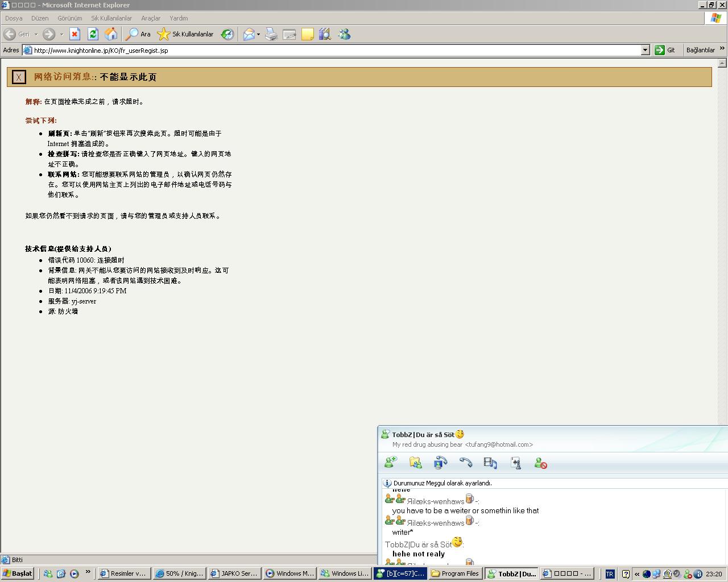Click the chat message 'writer*'
The width and height of the screenshot is (728, 582).
click(x=403, y=532)
